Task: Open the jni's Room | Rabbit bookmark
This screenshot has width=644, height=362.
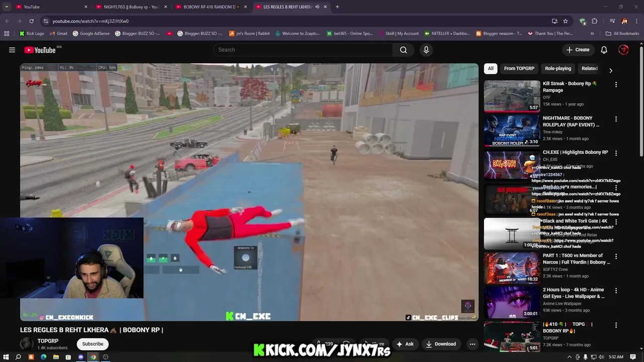Action: coord(249,34)
